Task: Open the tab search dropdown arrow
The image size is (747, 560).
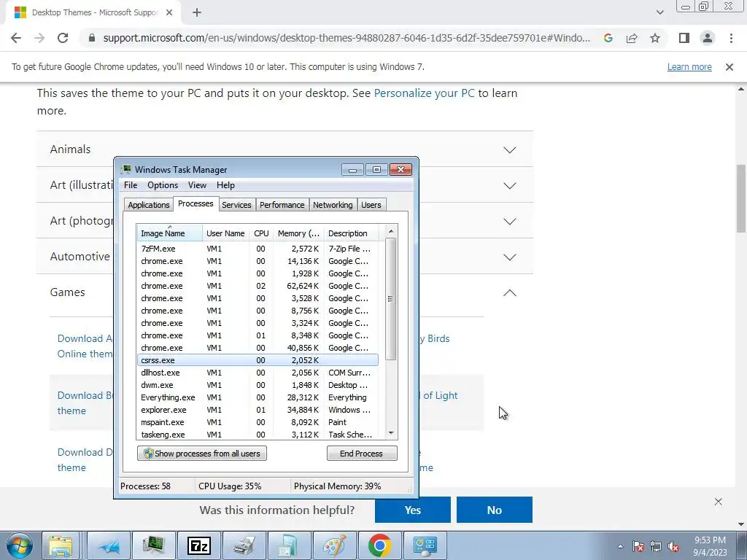Action: point(659,12)
